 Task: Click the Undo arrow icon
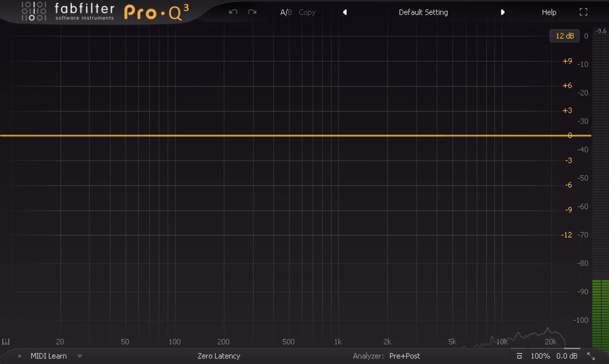(233, 12)
